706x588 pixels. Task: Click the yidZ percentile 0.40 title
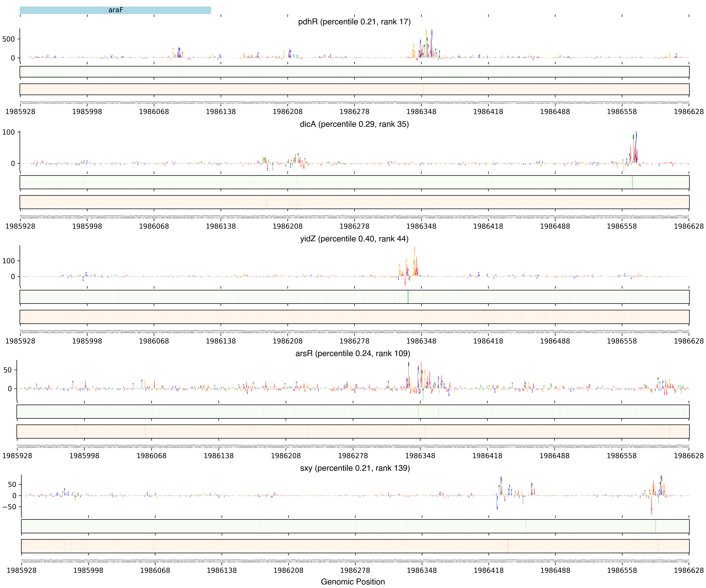pos(354,239)
